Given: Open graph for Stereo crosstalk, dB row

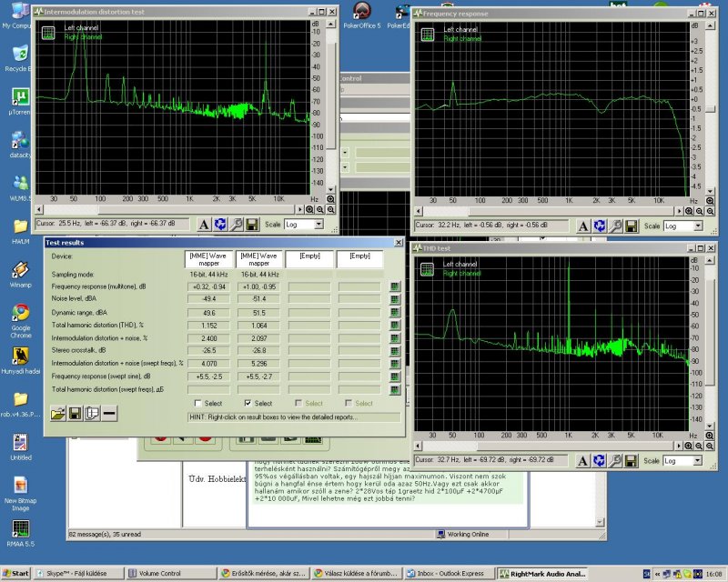Looking at the screenshot, I should pyautogui.click(x=395, y=351).
